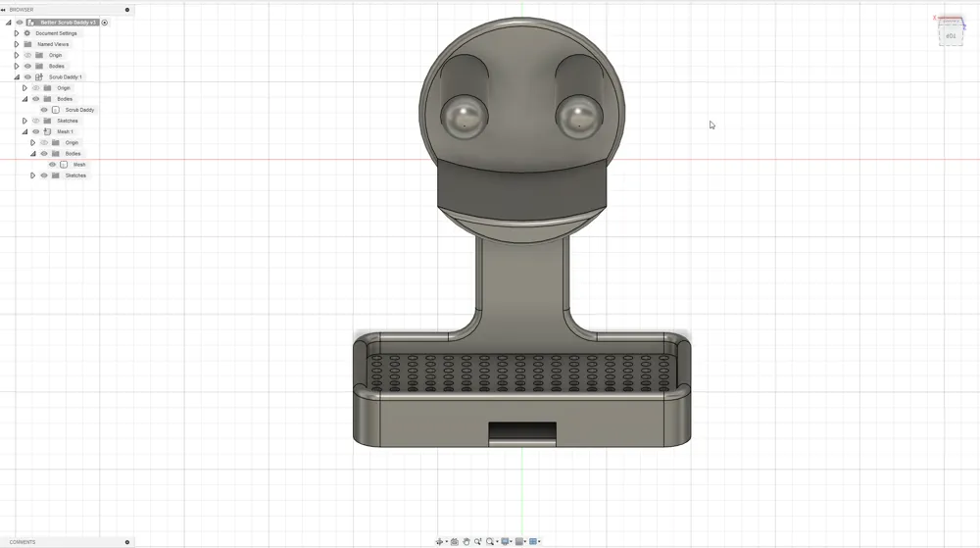Image resolution: width=980 pixels, height=548 pixels.
Task: Collapse the Scrub Daddy:1 component
Action: (17, 76)
